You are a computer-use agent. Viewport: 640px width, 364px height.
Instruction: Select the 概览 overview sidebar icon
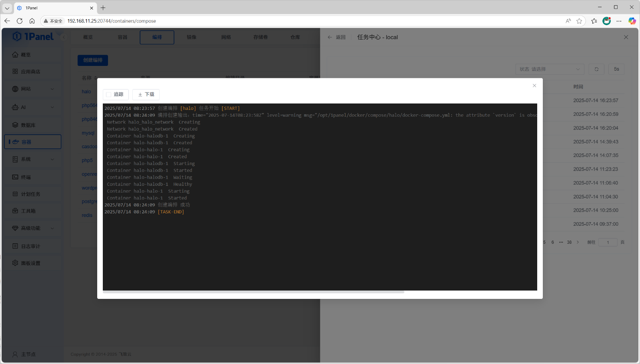(x=25, y=54)
